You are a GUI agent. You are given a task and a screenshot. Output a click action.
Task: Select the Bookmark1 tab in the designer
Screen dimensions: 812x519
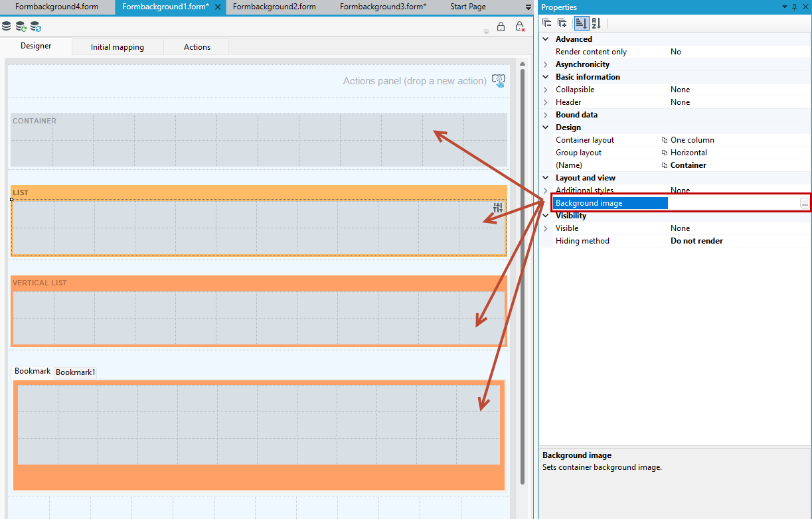coord(76,372)
